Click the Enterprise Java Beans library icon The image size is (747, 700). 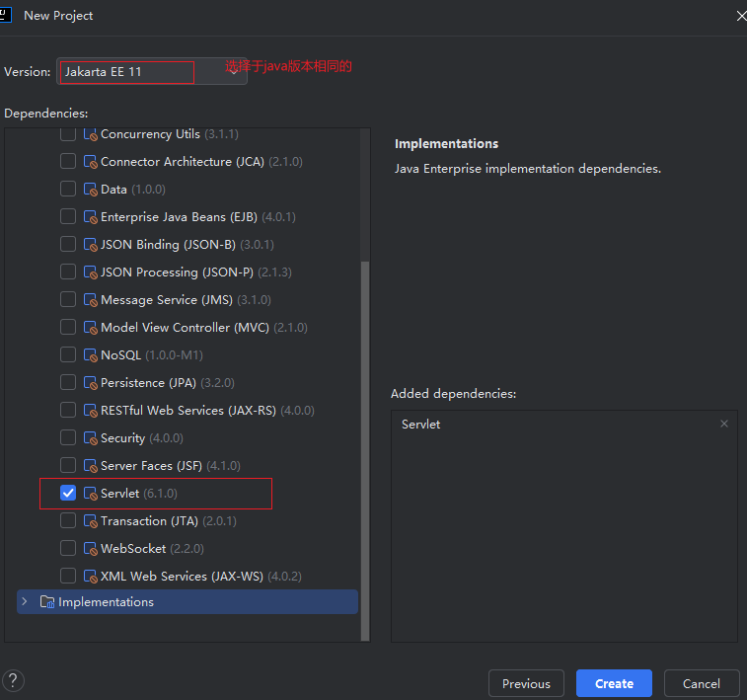pyautogui.click(x=90, y=217)
